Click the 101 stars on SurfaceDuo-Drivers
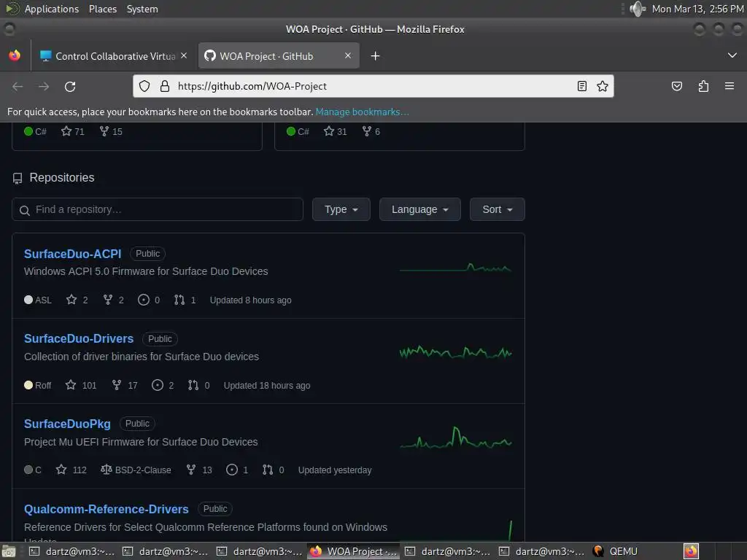 [81, 385]
